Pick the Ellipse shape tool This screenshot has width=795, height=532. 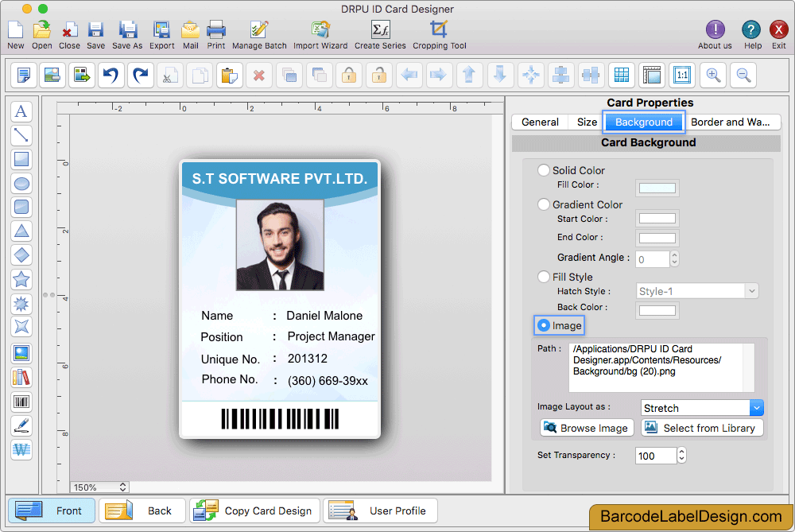(x=21, y=183)
